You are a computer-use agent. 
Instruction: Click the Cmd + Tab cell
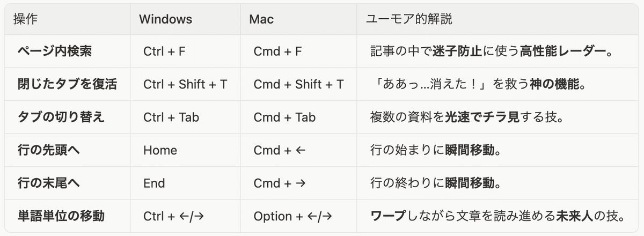[x=284, y=117]
